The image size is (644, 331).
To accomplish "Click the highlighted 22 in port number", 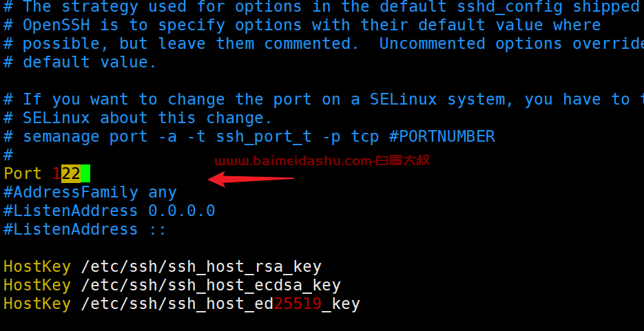I will (71, 173).
